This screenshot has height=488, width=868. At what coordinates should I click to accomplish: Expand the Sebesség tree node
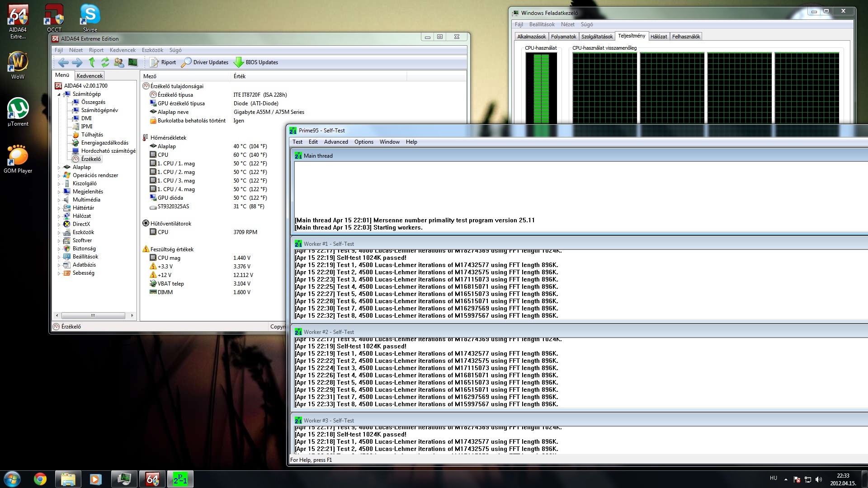click(x=59, y=273)
